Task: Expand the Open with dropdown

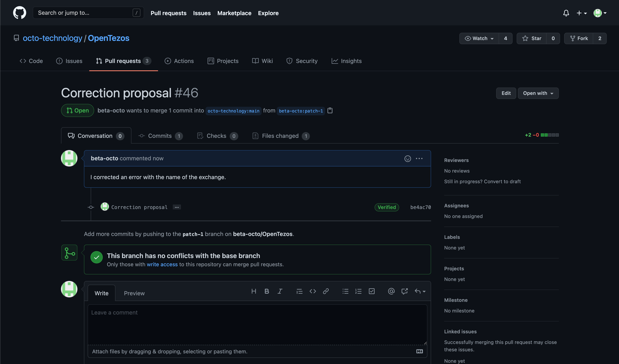Action: tap(538, 93)
